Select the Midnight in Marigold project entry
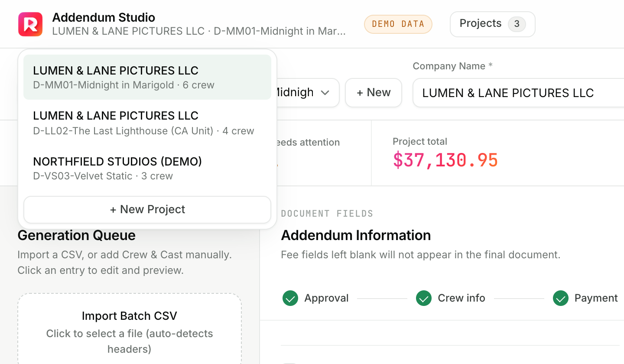The height and width of the screenshot is (364, 624). 147,77
